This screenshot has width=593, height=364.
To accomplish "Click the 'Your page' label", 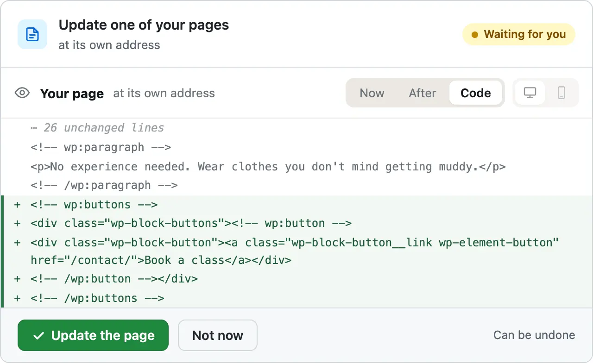I will coord(72,94).
